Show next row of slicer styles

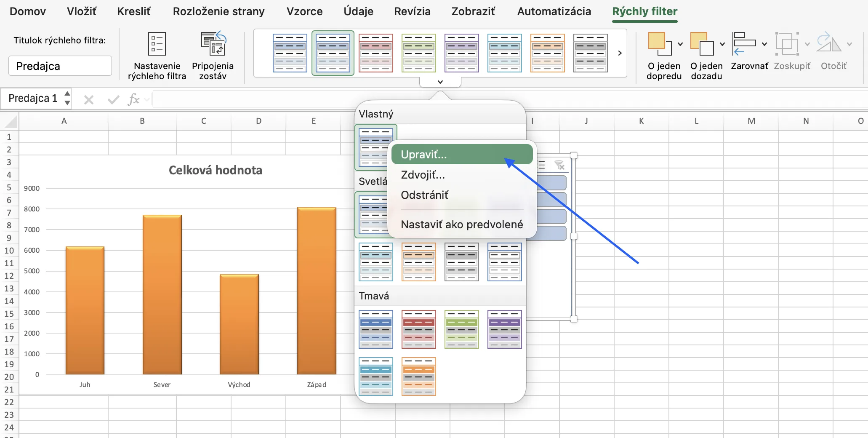coord(620,53)
